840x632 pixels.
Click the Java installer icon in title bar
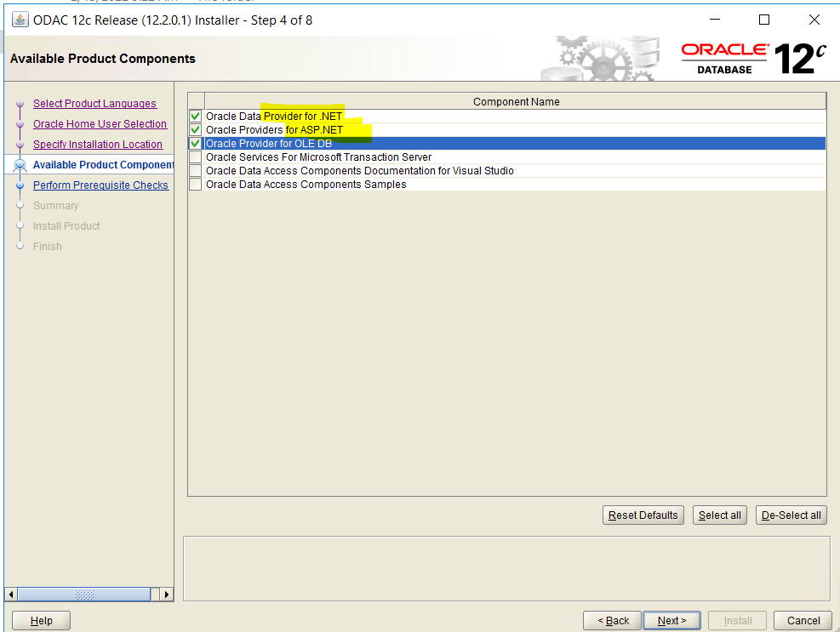[20, 20]
